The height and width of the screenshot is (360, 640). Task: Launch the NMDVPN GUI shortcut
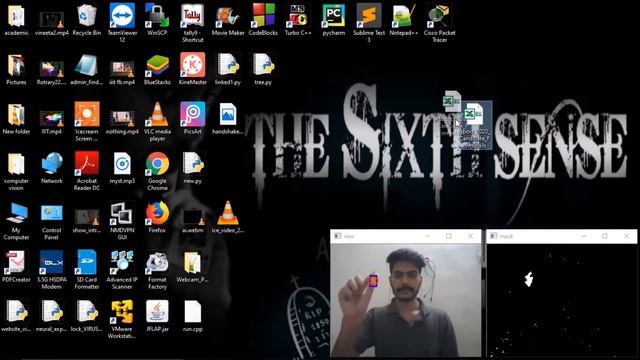(122, 221)
